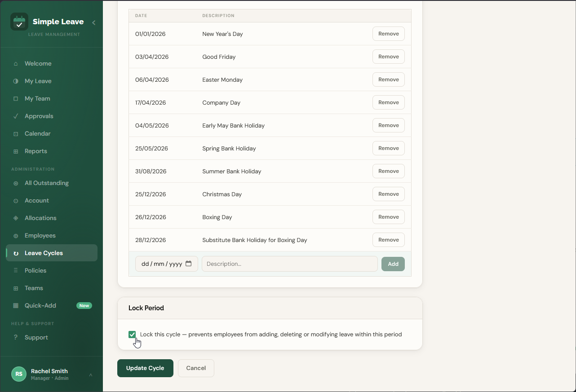Screen dimensions: 576x392
Task: Remove the Christmas Day holiday
Action: click(x=389, y=194)
